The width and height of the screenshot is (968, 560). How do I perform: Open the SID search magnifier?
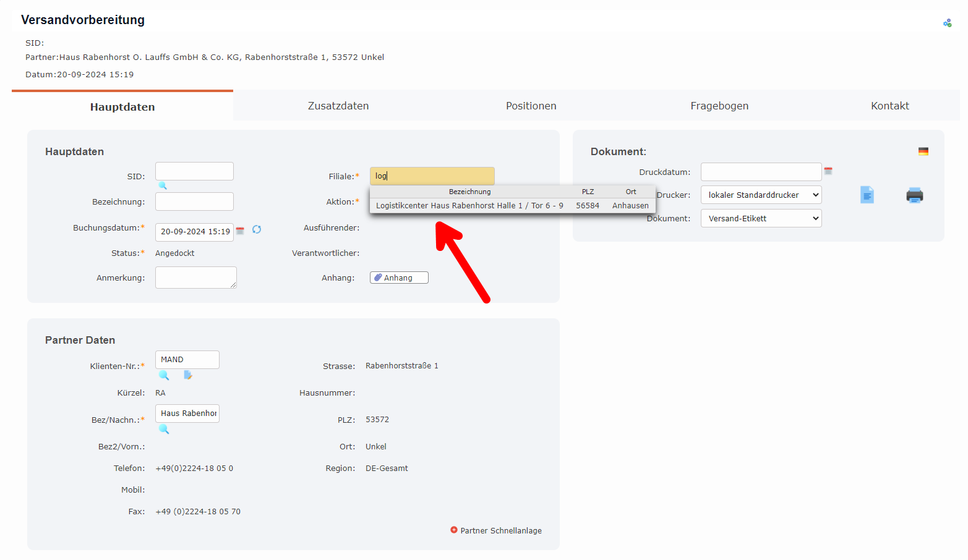pos(163,185)
